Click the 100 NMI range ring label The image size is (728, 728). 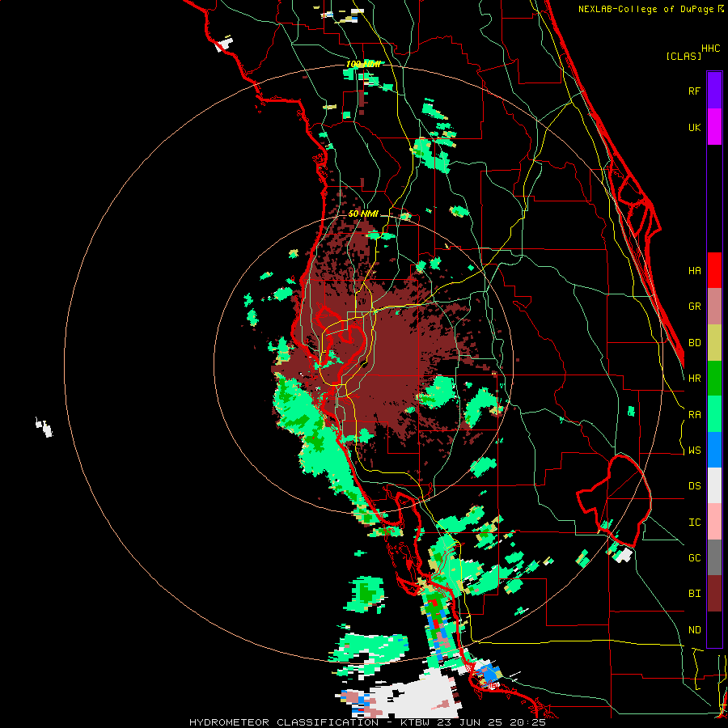coord(363,64)
